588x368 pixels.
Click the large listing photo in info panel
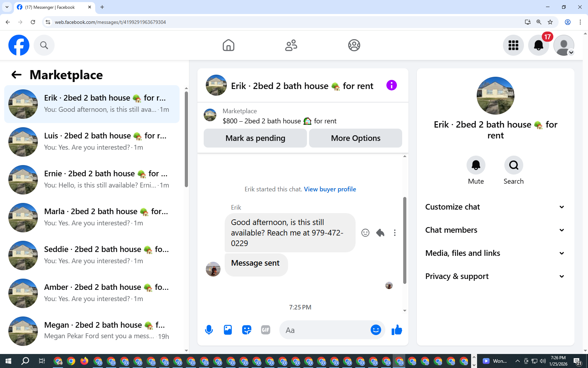pos(496,96)
